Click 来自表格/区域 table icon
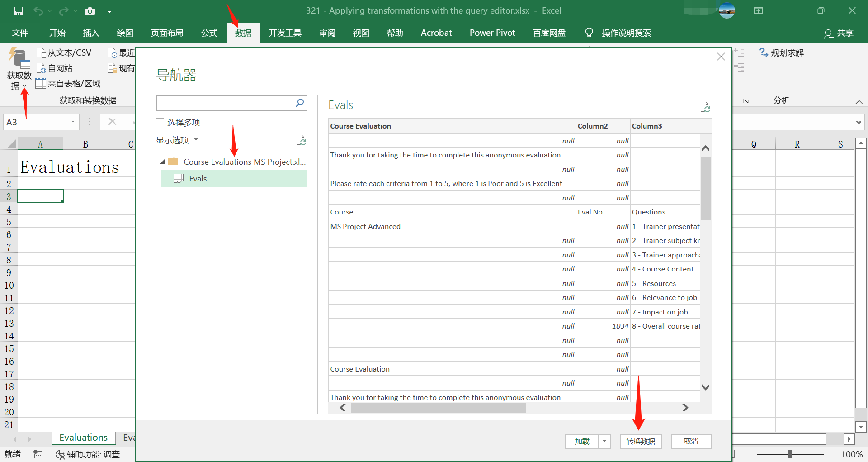868x462 pixels. [x=41, y=84]
